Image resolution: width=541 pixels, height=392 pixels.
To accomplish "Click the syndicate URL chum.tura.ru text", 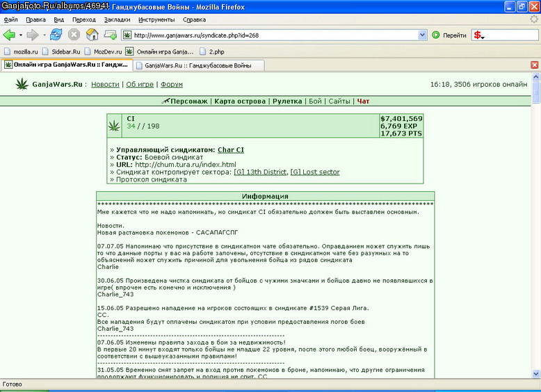I will click(x=186, y=165).
